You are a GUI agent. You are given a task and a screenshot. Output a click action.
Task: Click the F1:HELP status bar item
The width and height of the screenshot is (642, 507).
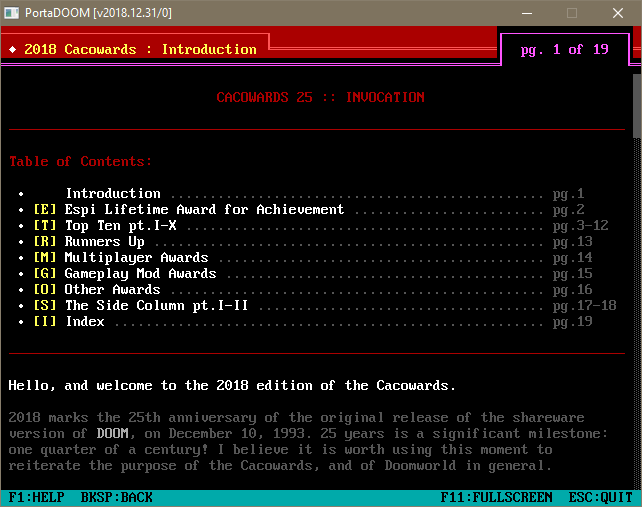(x=36, y=498)
